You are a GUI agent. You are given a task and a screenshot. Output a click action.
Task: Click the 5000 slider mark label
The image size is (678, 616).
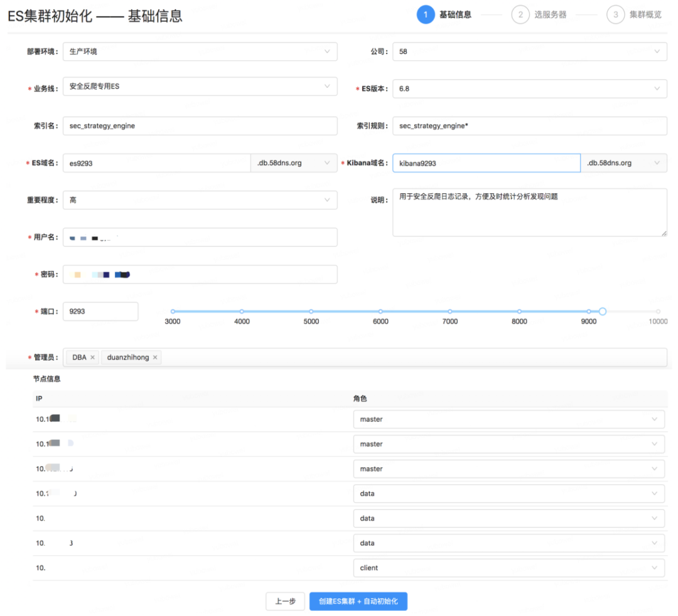tap(311, 321)
